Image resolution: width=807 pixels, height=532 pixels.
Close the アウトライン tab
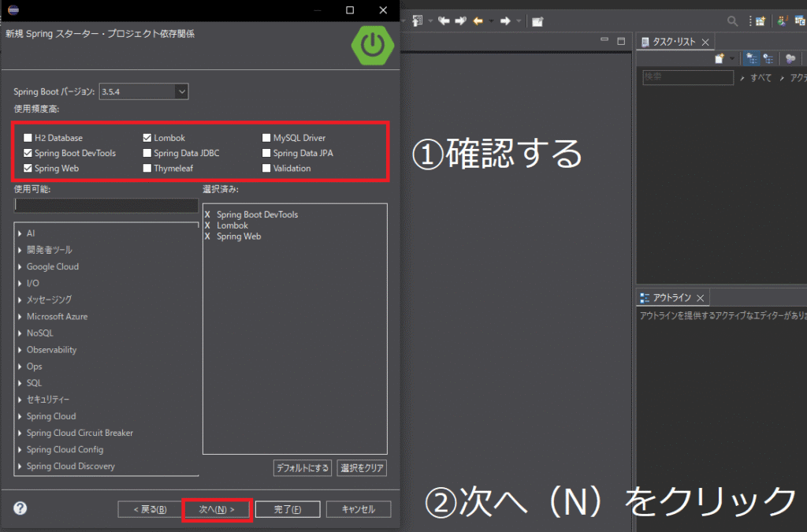tap(700, 298)
